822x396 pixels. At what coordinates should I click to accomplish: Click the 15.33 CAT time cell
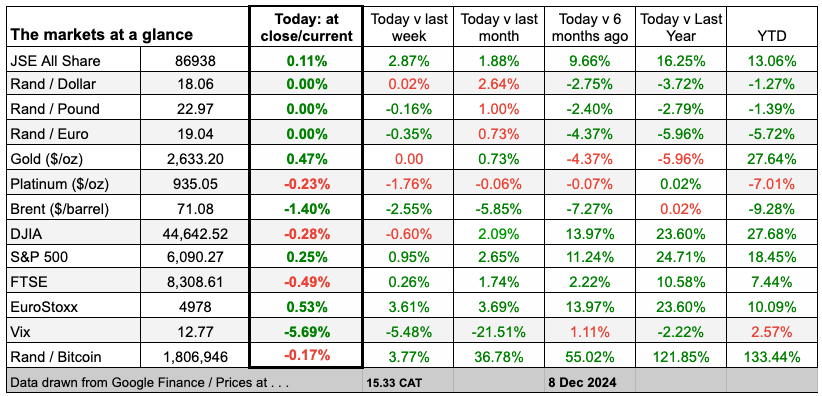coord(393,382)
